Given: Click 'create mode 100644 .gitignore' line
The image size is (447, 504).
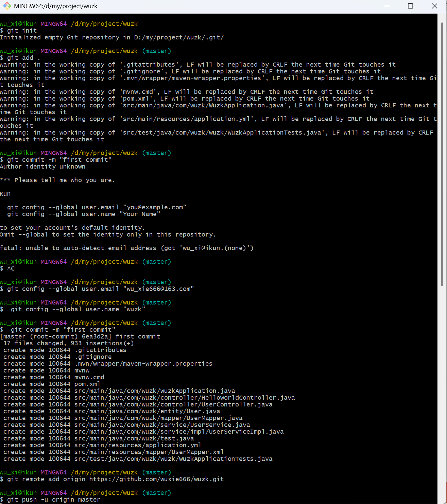Looking at the screenshot, I should point(57,357).
